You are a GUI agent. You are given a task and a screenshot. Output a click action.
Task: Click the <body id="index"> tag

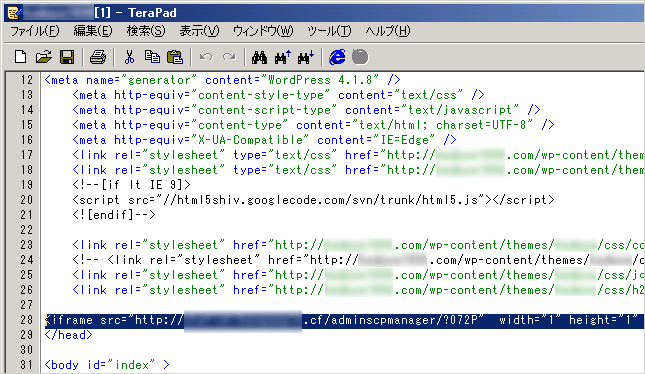pos(107,365)
